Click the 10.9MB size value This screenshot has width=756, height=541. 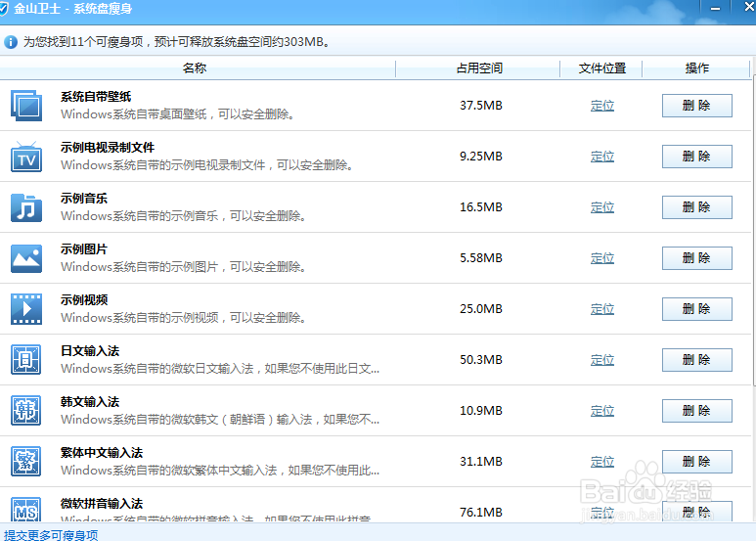[x=481, y=411]
